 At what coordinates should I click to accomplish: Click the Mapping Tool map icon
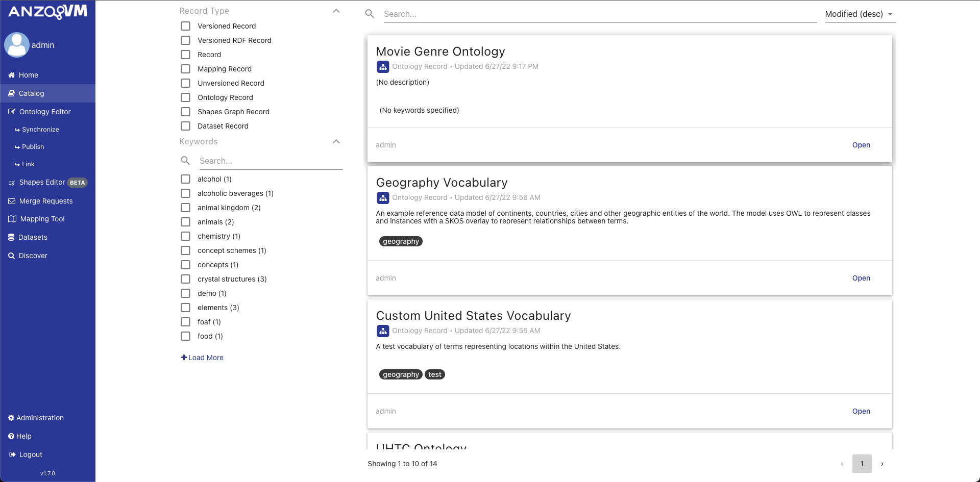tap(12, 219)
